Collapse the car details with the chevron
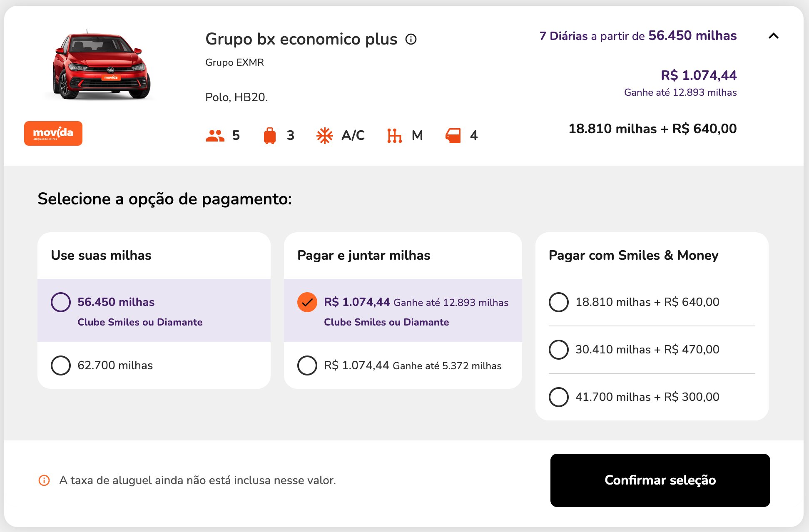 click(x=774, y=36)
